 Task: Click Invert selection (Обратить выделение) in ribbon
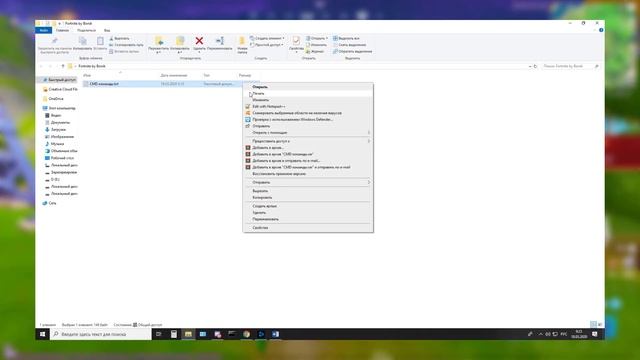[352, 51]
